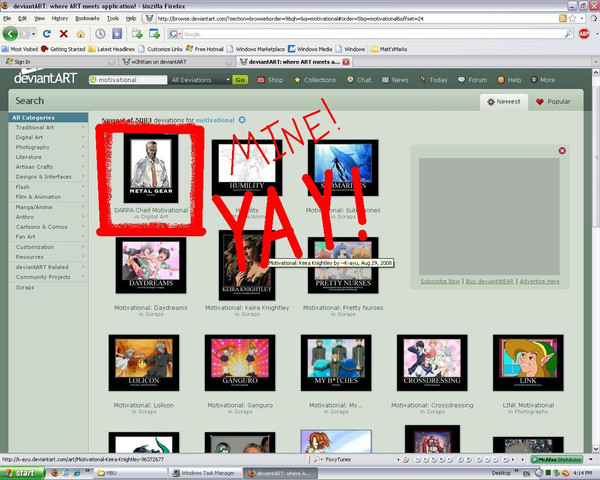Open the File menu
The width and height of the screenshot is (600, 480).
[7, 18]
